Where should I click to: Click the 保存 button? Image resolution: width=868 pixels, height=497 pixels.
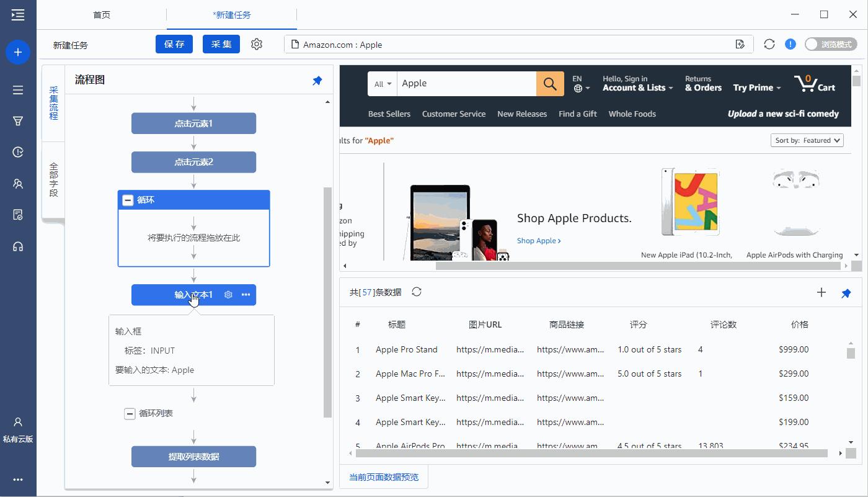(174, 44)
